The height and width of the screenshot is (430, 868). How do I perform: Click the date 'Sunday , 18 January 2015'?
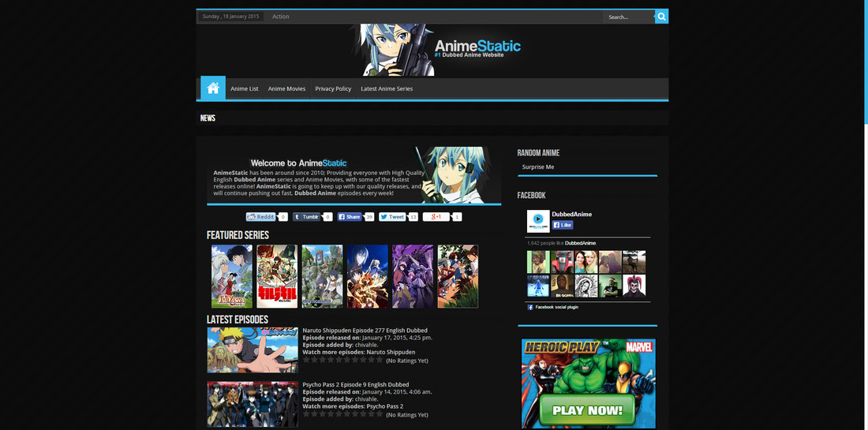231,17
